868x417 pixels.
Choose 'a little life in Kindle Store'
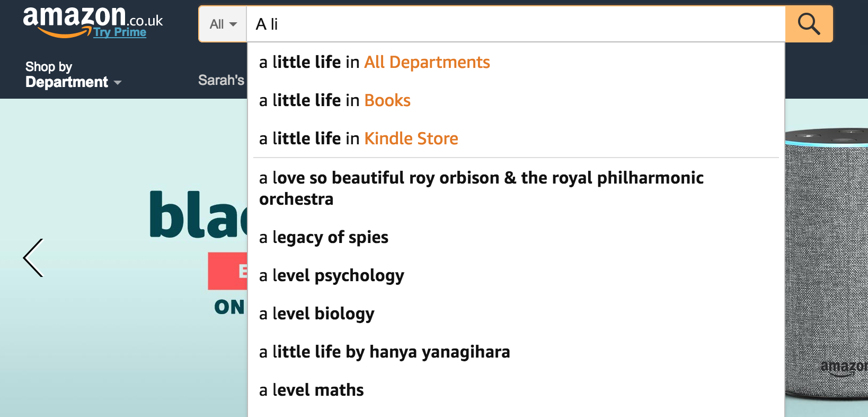tap(516, 138)
